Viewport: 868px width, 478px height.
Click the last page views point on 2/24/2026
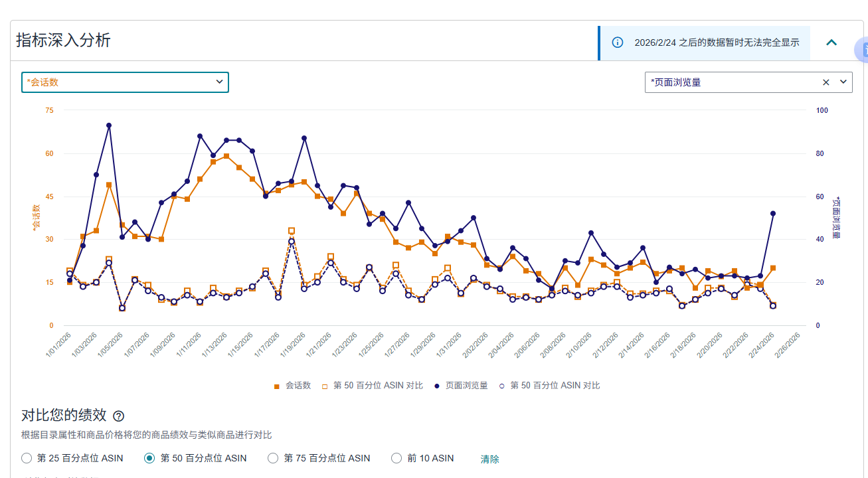[x=773, y=214]
